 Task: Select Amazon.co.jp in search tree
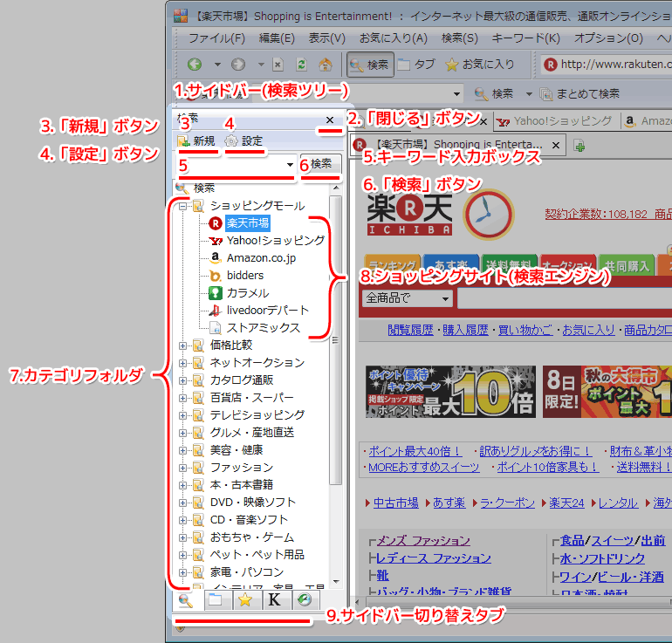point(261,258)
